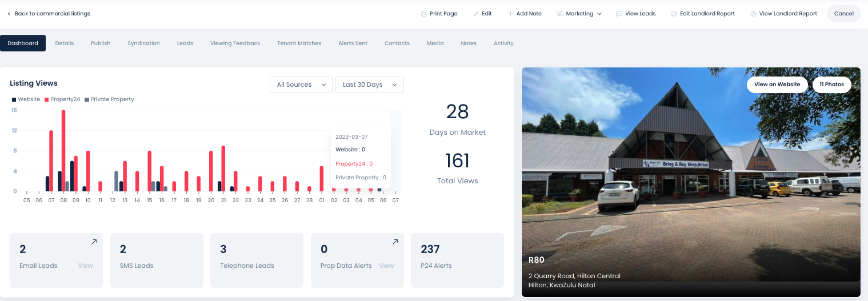Click the back arrow icon before commercial listings

[9, 14]
